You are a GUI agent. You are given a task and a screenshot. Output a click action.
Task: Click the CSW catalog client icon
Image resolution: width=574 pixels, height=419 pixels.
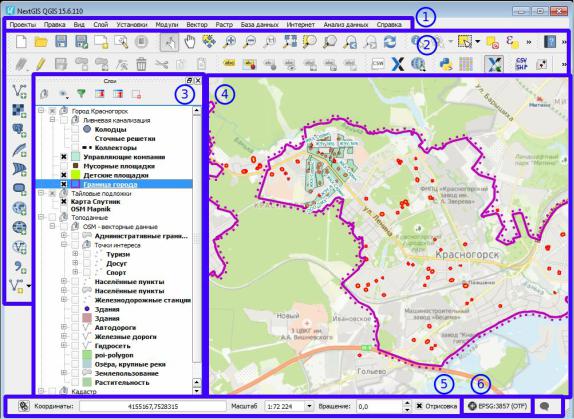click(x=377, y=64)
